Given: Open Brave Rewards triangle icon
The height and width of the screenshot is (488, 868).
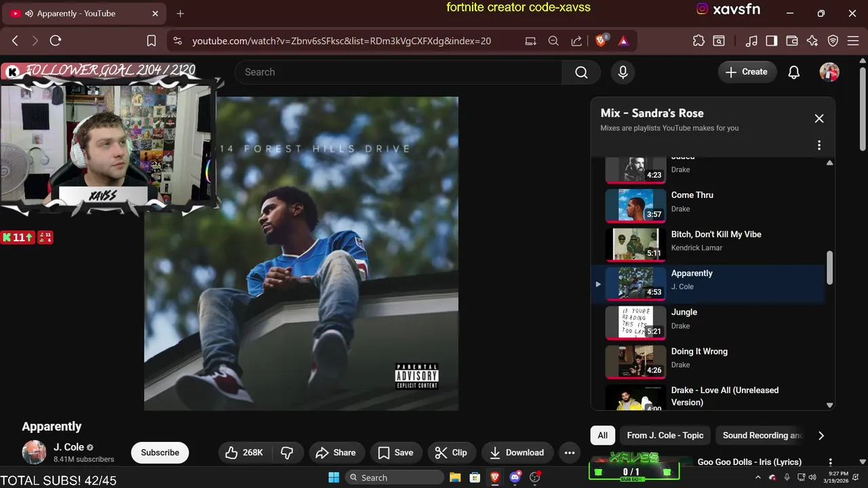Looking at the screenshot, I should 623,41.
